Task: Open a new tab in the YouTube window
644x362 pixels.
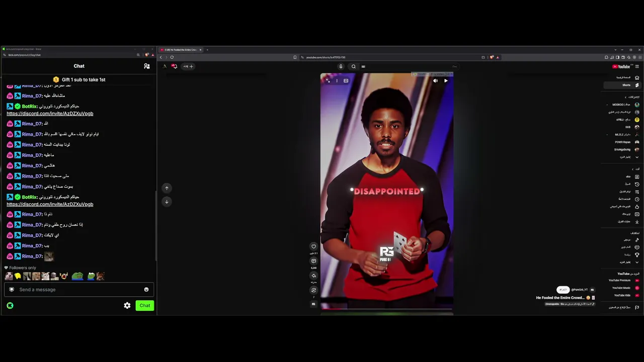Action: click(x=207, y=50)
